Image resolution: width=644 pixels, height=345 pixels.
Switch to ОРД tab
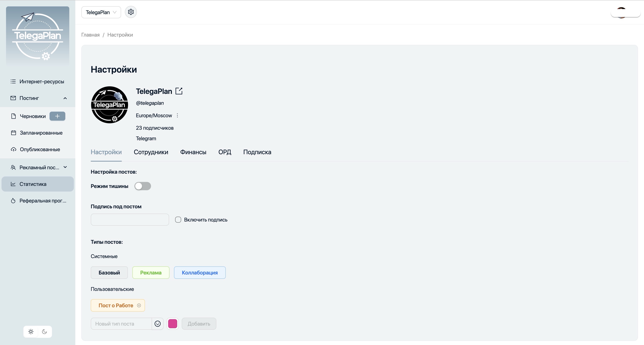[x=225, y=152]
